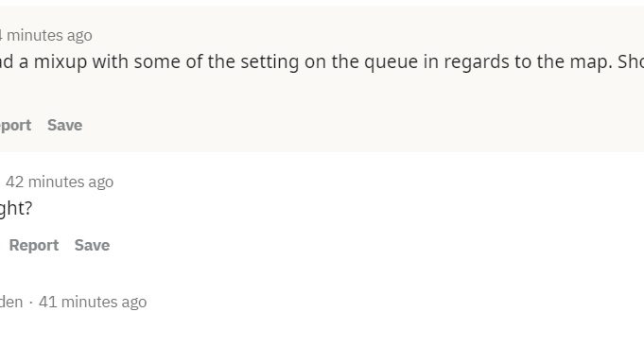This screenshot has height=347, width=644.
Task: Open the "41 minutes ago" timestamp permalink
Action: (x=93, y=302)
